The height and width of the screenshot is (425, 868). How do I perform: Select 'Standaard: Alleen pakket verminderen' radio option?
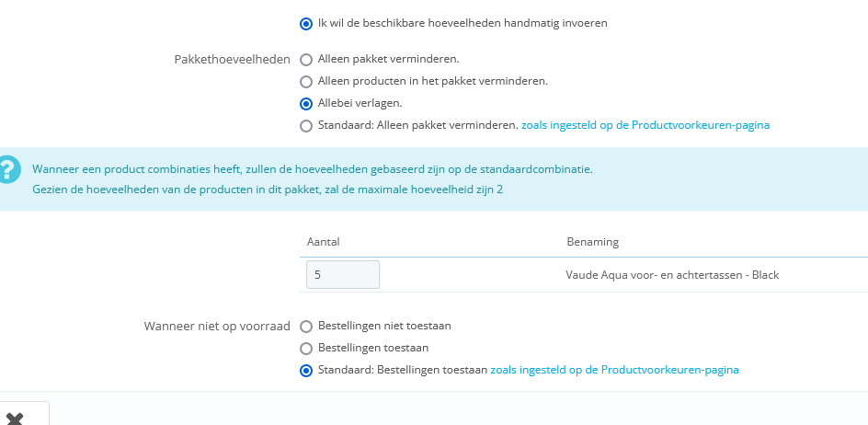(x=306, y=126)
